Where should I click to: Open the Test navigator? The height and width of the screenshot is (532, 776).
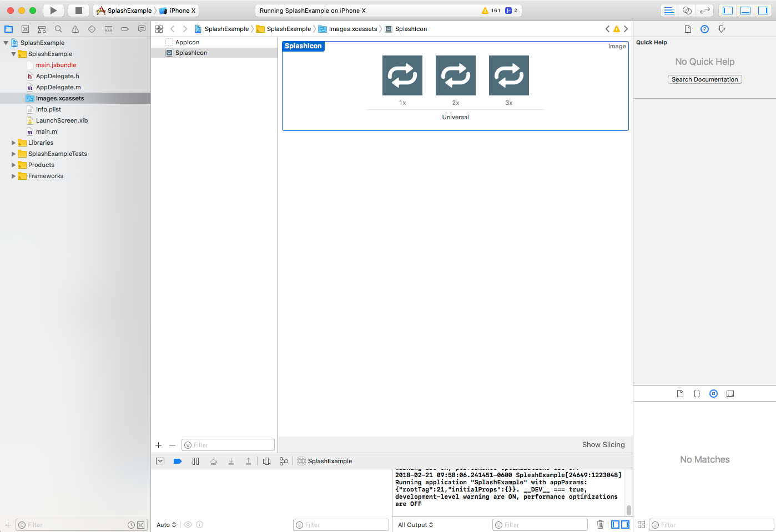92,29
